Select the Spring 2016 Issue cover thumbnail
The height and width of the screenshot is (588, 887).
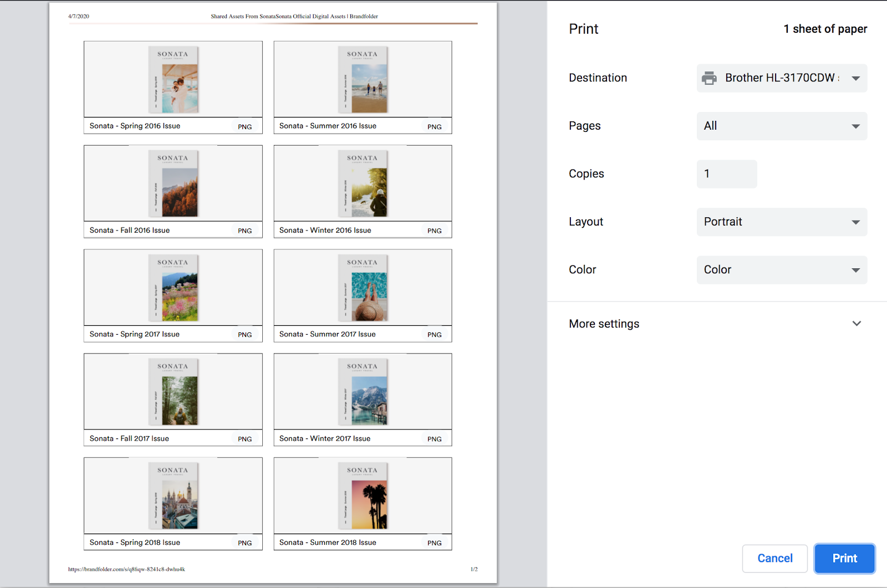(x=174, y=80)
